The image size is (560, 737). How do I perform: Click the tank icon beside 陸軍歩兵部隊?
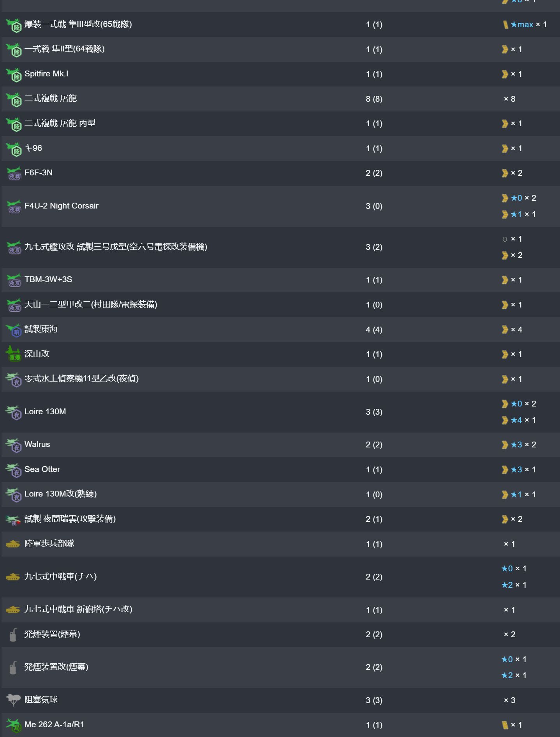(x=13, y=544)
